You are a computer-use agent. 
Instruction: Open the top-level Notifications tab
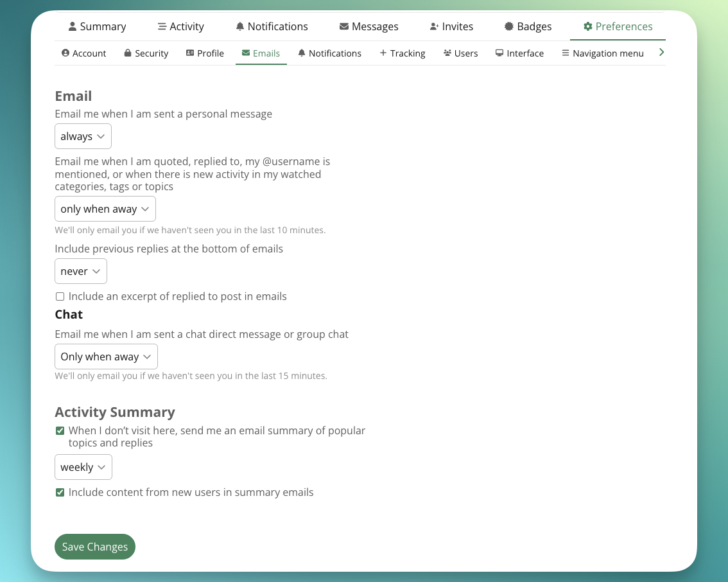pos(272,26)
